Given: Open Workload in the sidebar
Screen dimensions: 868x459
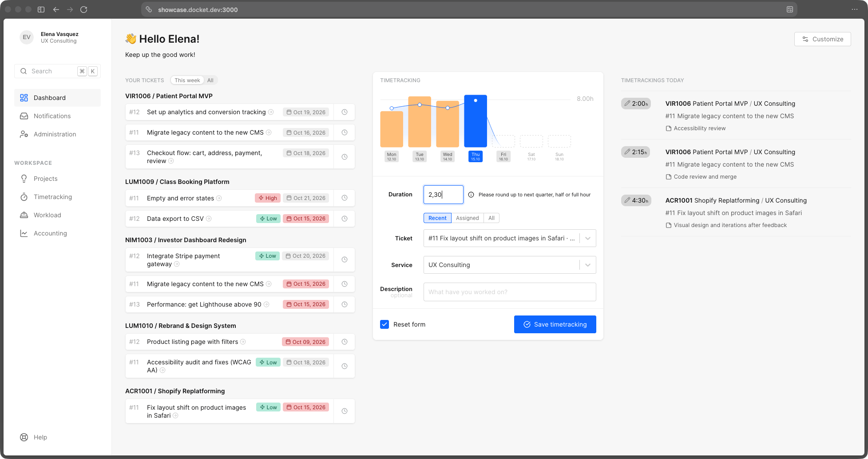Looking at the screenshot, I should pyautogui.click(x=57, y=215).
